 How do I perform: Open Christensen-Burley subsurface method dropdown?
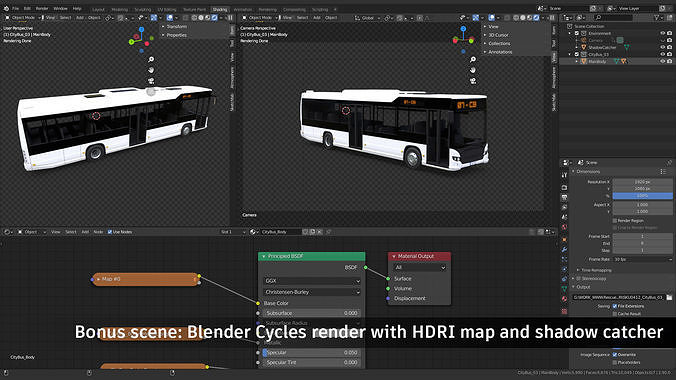pyautogui.click(x=312, y=292)
